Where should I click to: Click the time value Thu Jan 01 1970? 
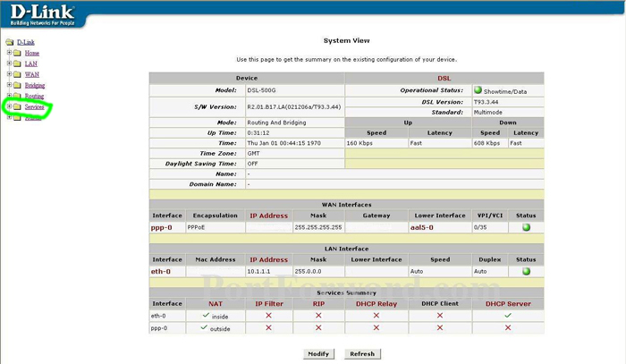click(283, 143)
